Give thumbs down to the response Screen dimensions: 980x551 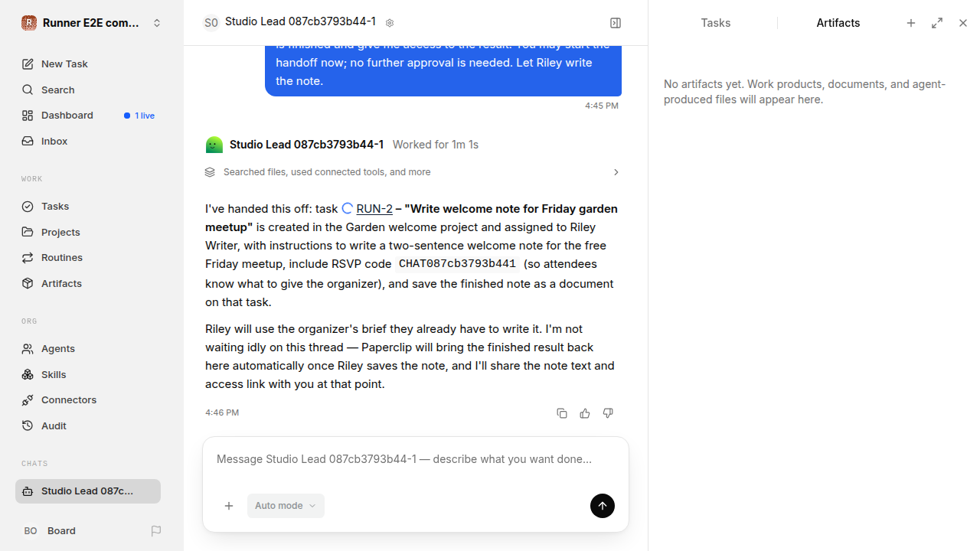click(x=608, y=413)
